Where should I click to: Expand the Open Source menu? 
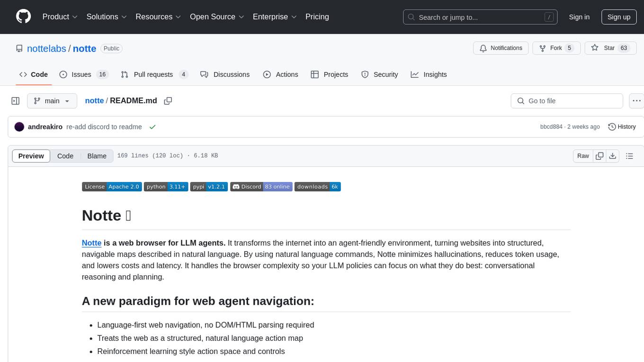217,17
